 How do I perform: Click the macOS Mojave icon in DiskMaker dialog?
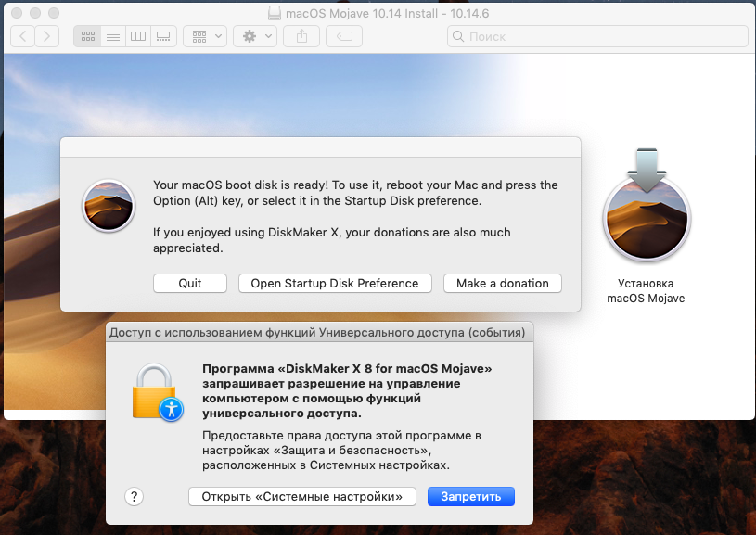pos(109,206)
